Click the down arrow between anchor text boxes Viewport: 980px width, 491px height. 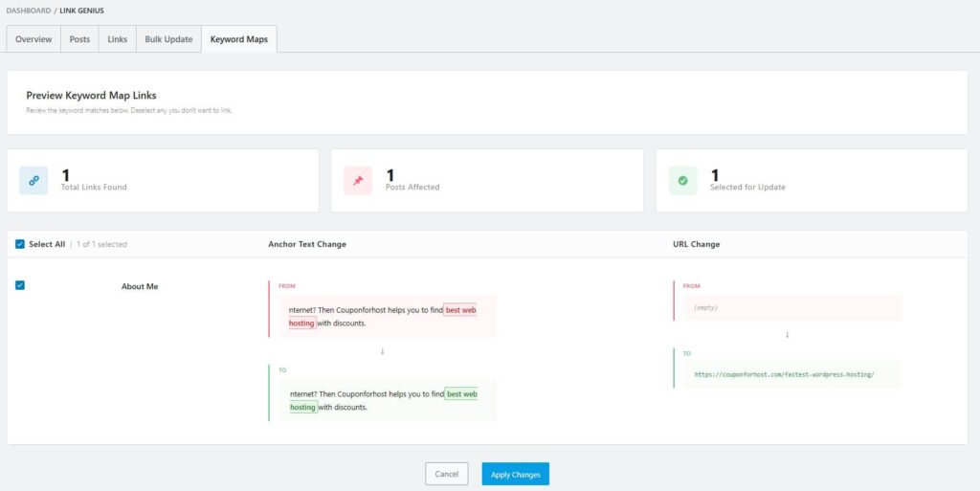point(383,351)
